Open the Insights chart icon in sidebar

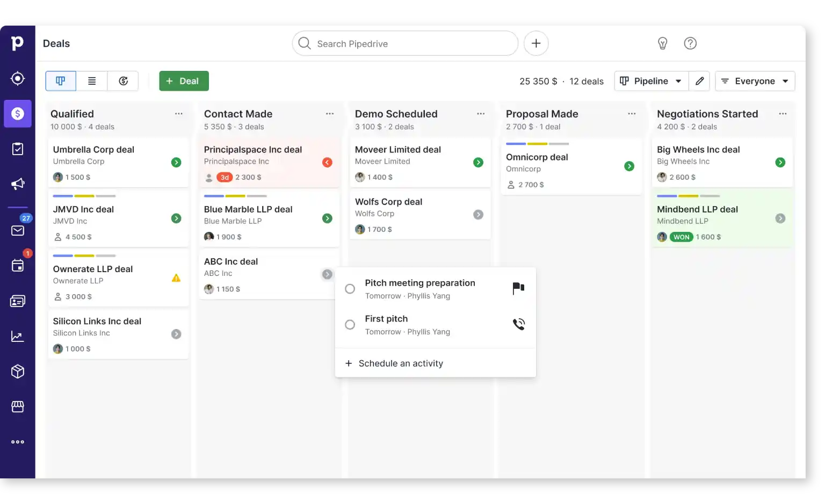click(x=18, y=336)
